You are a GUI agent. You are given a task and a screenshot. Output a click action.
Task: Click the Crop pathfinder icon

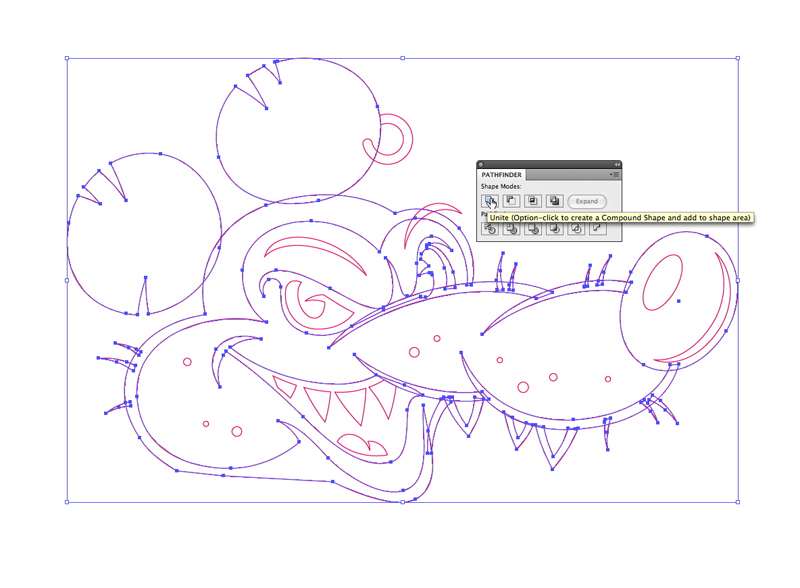(x=555, y=228)
